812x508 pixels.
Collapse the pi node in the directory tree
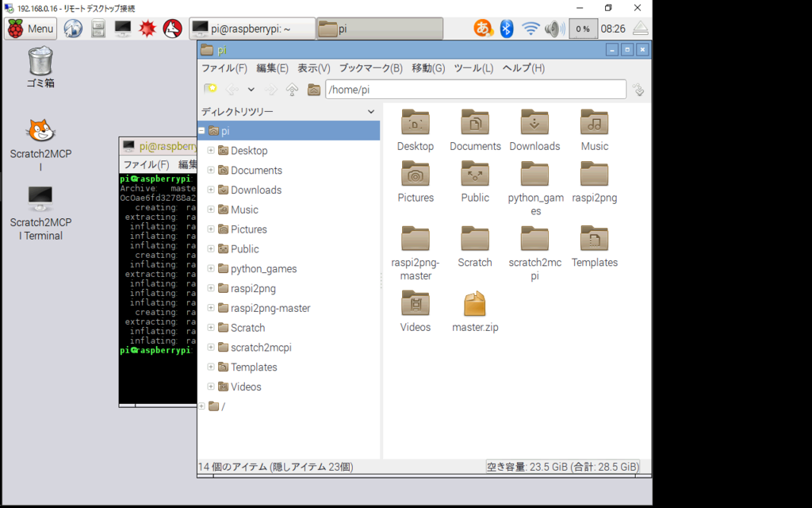click(x=201, y=131)
